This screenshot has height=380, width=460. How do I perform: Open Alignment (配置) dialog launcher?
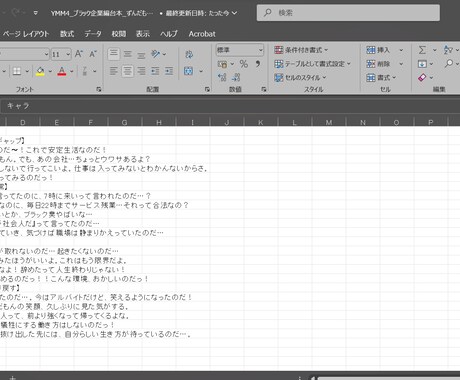[x=207, y=89]
